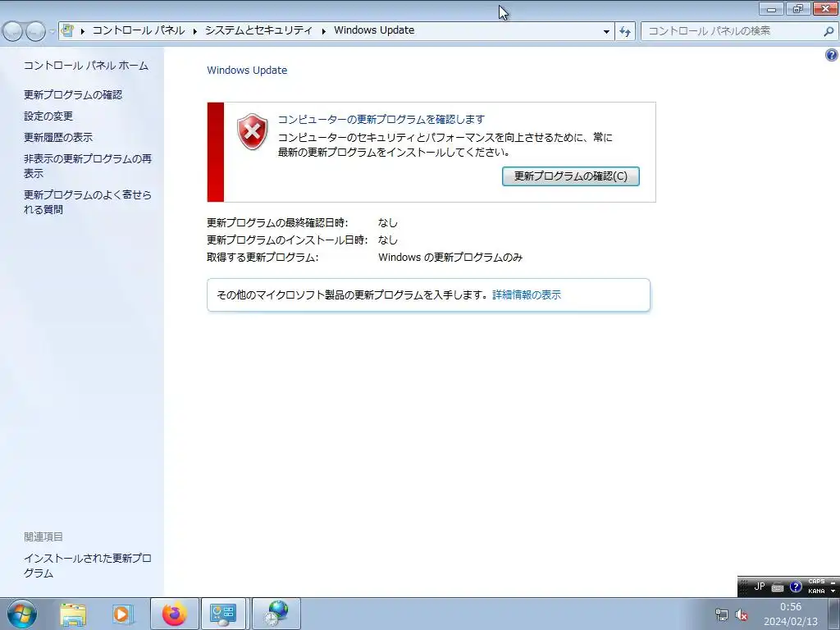This screenshot has width=840, height=630.
Task: Click the red shield error icon
Action: pos(253,132)
